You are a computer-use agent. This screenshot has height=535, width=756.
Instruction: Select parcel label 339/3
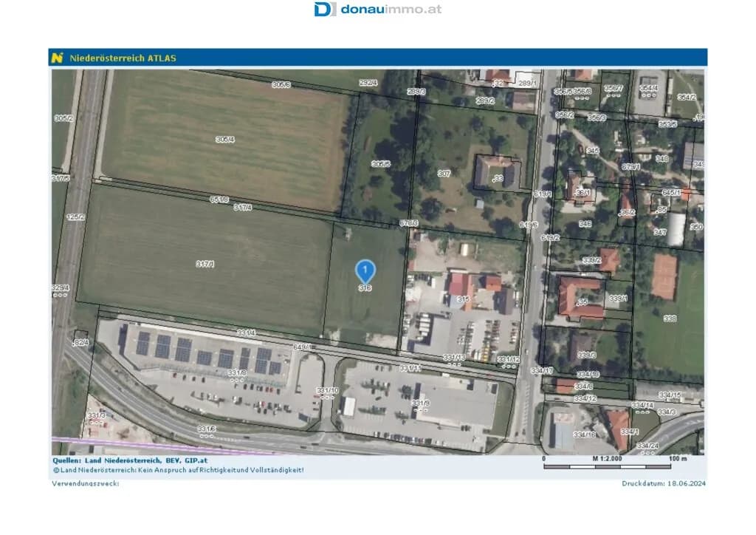tap(586, 355)
